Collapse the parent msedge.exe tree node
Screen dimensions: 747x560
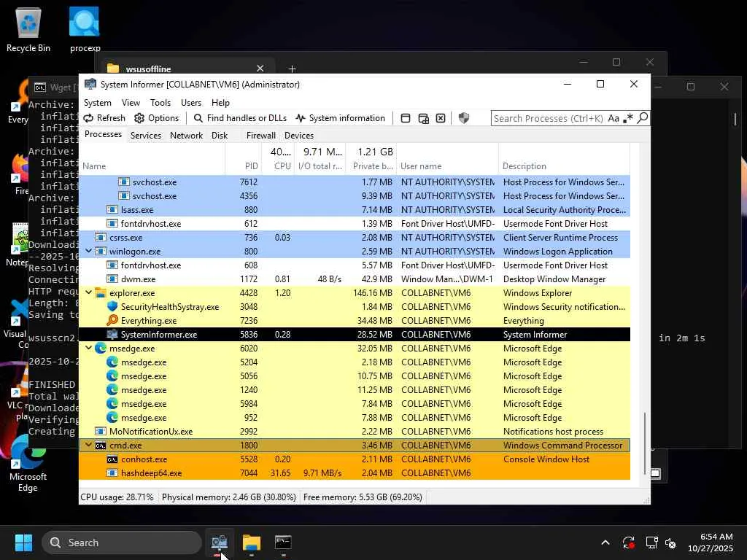(88, 348)
